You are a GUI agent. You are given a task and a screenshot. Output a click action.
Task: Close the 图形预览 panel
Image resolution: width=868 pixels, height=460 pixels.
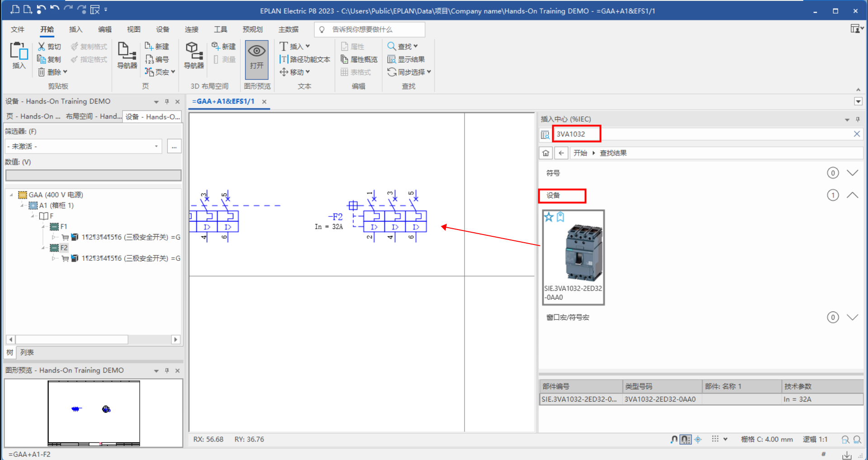pos(177,370)
